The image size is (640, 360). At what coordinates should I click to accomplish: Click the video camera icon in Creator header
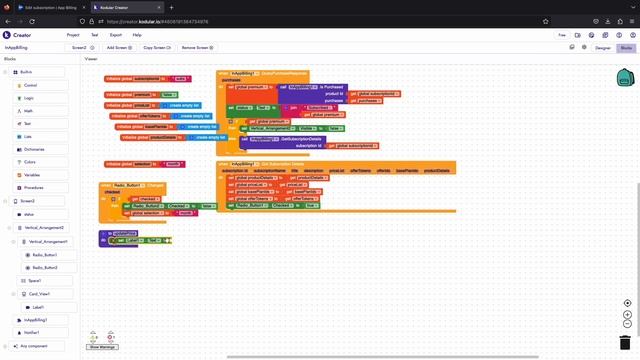tap(578, 35)
